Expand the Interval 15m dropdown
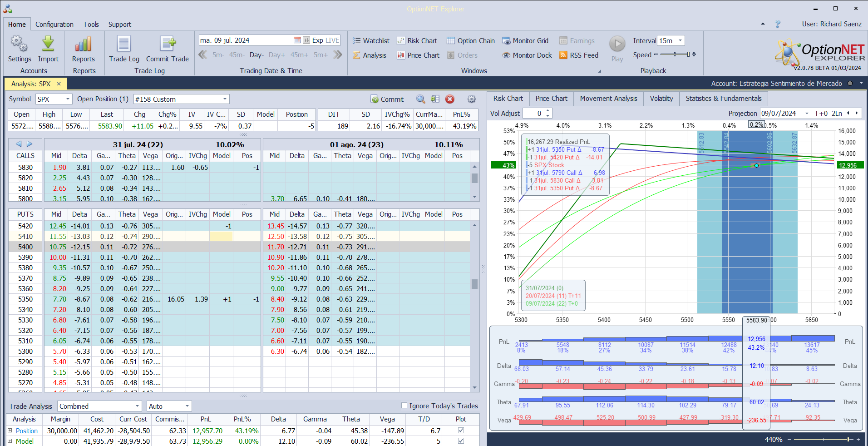The image size is (868, 446). point(680,41)
